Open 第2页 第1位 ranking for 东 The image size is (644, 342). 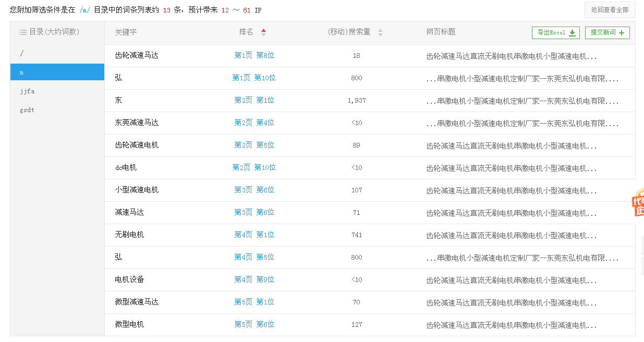(x=254, y=100)
